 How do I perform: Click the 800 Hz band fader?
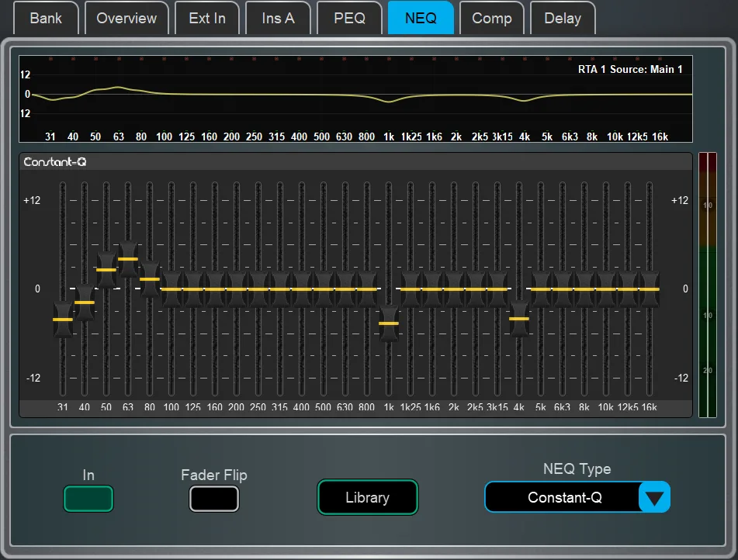click(366, 289)
